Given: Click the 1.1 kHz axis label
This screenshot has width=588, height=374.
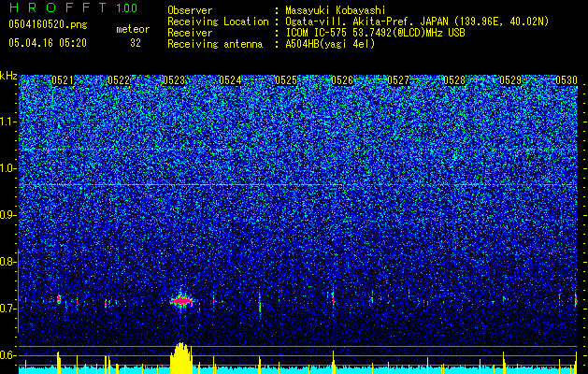Looking at the screenshot, I should tap(7, 122).
